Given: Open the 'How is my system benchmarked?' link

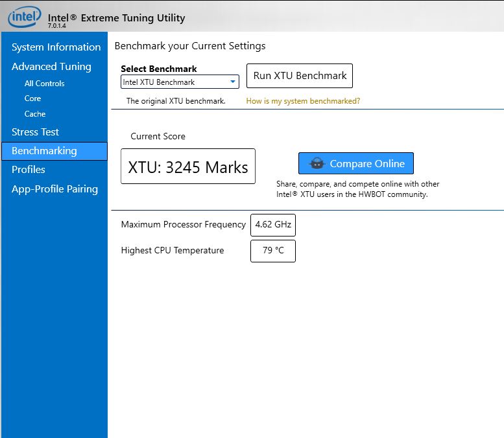Looking at the screenshot, I should coord(303,101).
